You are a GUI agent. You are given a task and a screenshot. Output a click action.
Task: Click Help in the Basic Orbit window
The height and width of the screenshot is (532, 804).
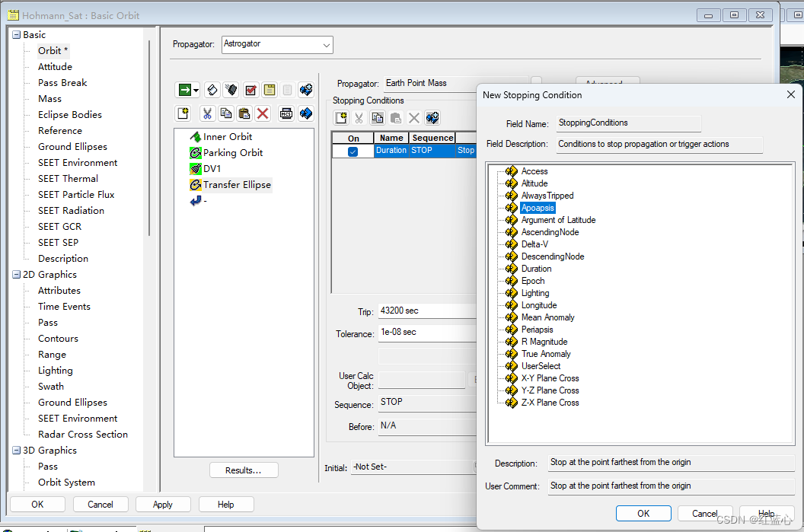pos(225,505)
